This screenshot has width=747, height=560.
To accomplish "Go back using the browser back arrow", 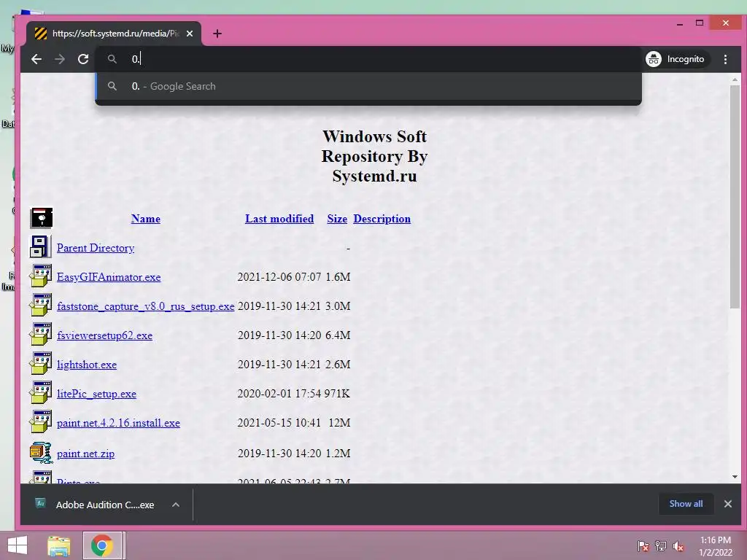I will pos(36,59).
